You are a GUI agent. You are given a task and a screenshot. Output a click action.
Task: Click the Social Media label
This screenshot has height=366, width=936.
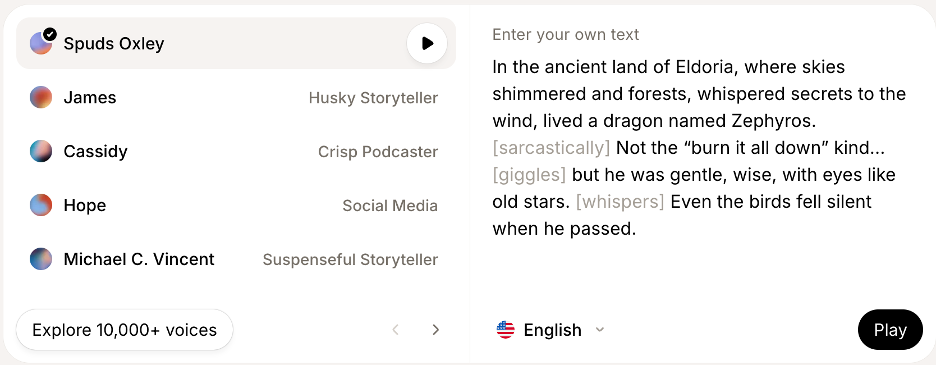pyautogui.click(x=390, y=205)
